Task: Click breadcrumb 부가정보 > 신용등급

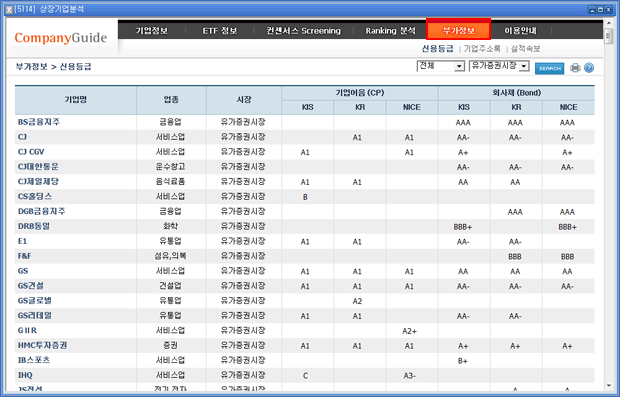Action: [54, 66]
